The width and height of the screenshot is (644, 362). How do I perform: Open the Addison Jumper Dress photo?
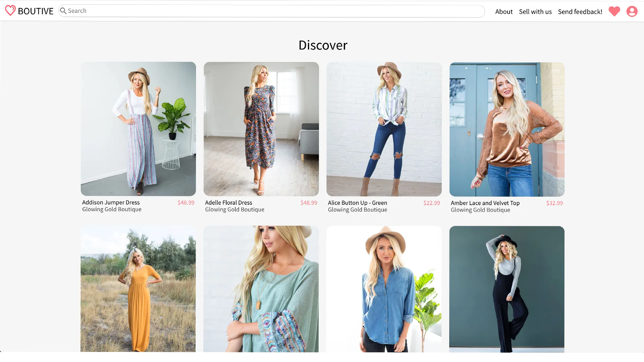pyautogui.click(x=138, y=129)
